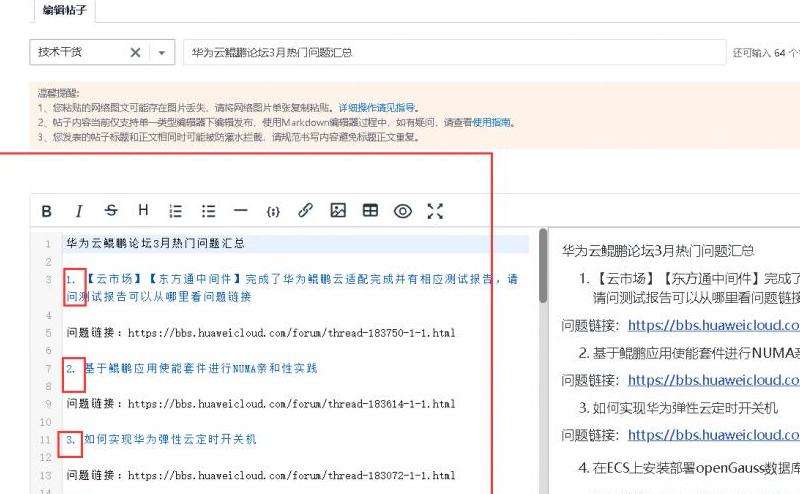Click the thread-183072 URL line in editor

[261, 475]
